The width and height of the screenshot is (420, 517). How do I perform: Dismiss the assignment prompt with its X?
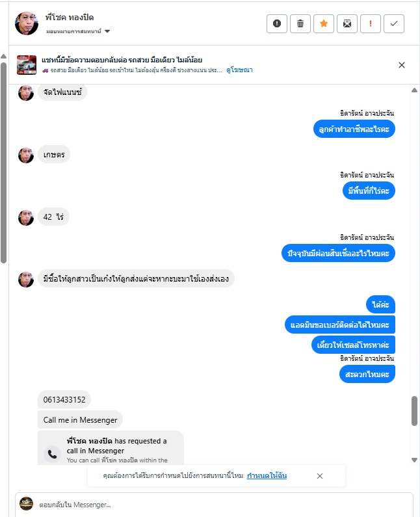click(319, 476)
